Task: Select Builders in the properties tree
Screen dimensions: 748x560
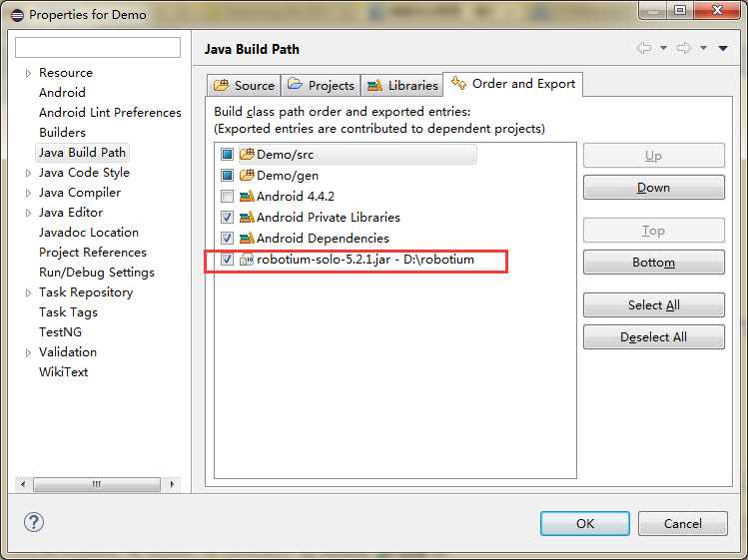Action: click(x=63, y=133)
